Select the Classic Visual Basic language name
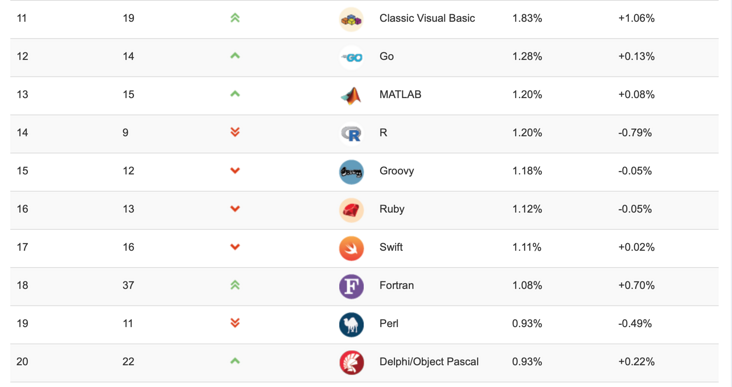The height and width of the screenshot is (387, 732). point(427,18)
